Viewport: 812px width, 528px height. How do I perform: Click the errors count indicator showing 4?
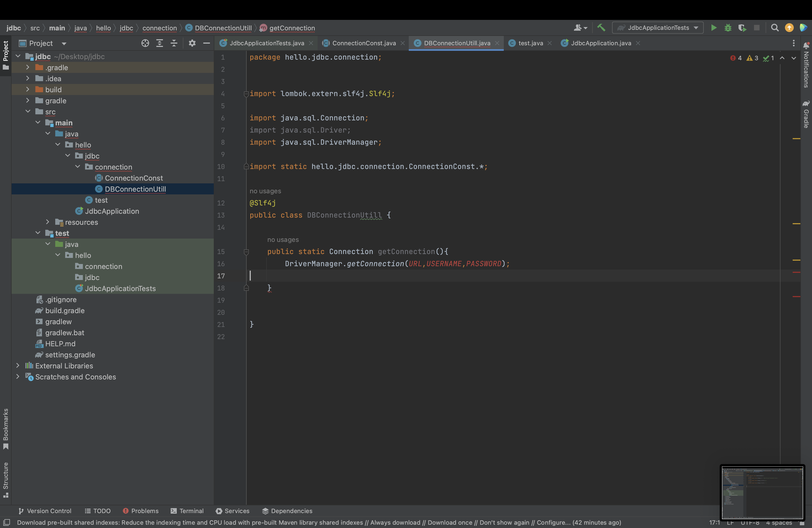coord(736,58)
